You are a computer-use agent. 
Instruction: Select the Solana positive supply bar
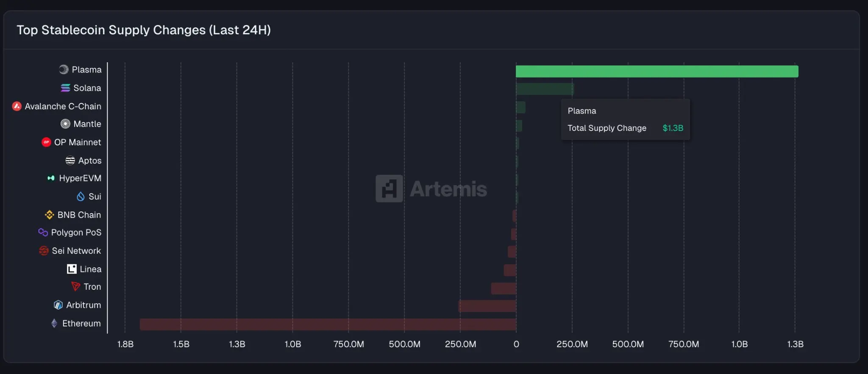pyautogui.click(x=545, y=89)
